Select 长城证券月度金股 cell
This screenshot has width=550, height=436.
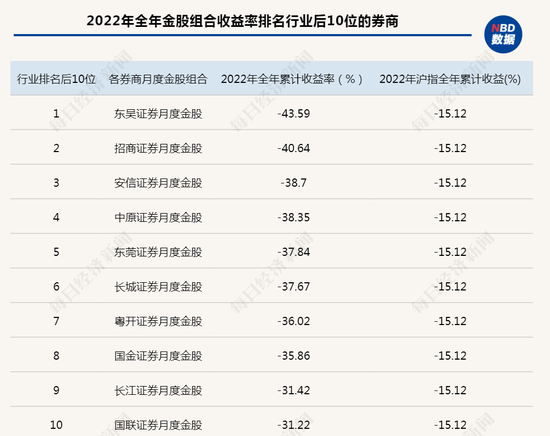(158, 287)
